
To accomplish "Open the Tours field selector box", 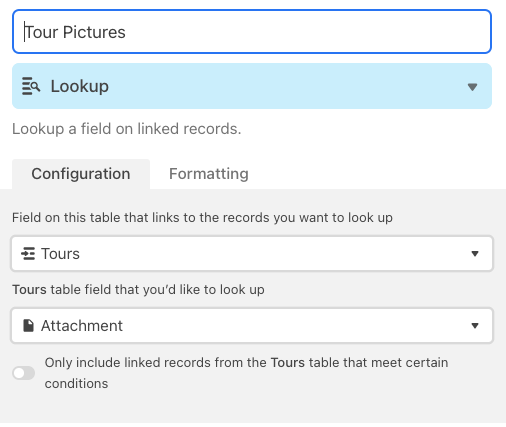I will coord(252,254).
